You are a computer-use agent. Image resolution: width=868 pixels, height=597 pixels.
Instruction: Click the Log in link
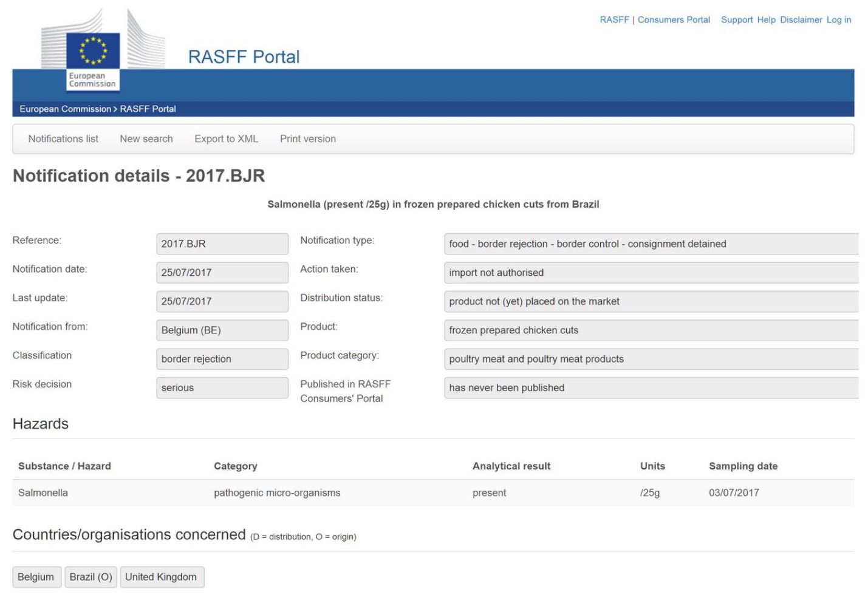tap(839, 19)
